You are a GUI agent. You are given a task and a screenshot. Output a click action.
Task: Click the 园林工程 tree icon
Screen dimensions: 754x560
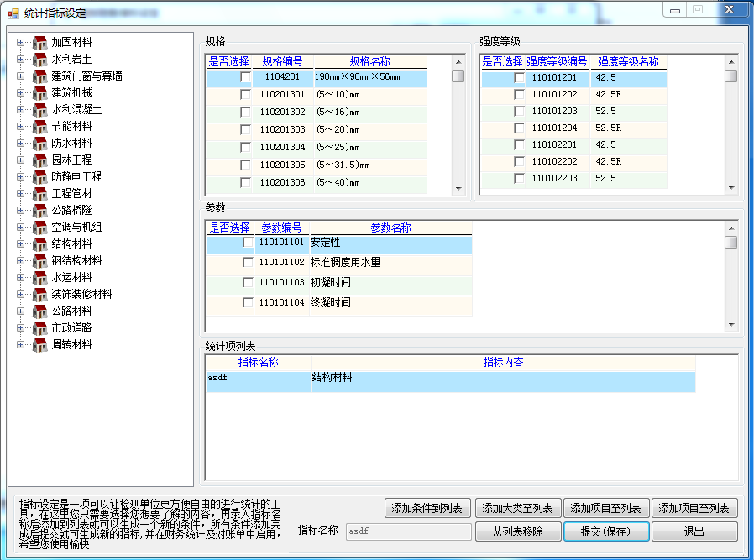[x=39, y=160]
